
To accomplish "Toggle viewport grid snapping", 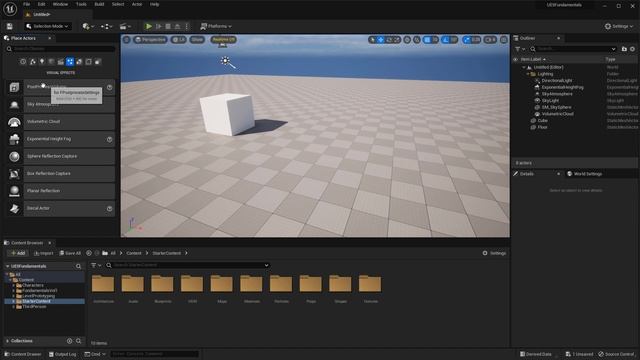I will 427,40.
